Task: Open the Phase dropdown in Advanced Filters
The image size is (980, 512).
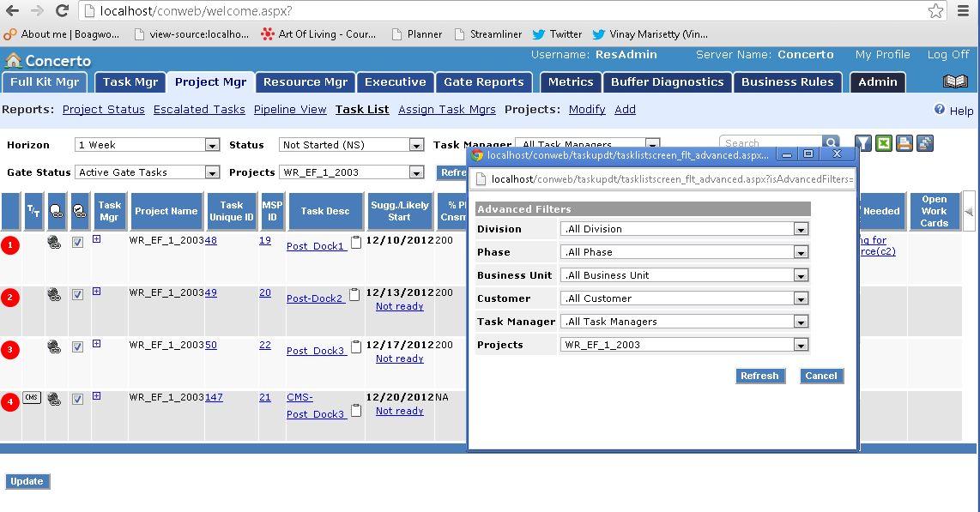Action: point(685,252)
